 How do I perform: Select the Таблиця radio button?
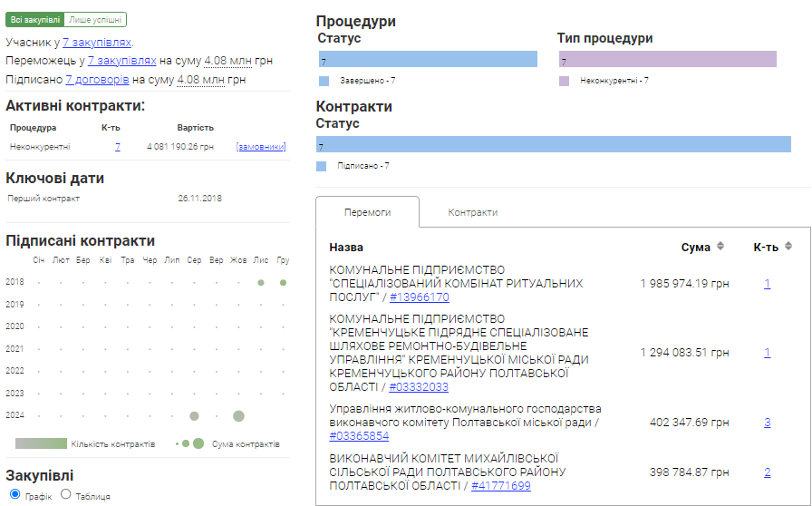coord(65,494)
